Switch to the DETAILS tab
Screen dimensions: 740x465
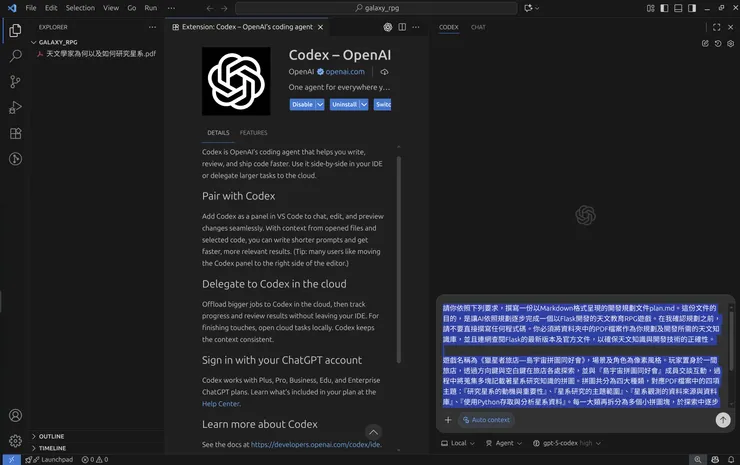218,133
